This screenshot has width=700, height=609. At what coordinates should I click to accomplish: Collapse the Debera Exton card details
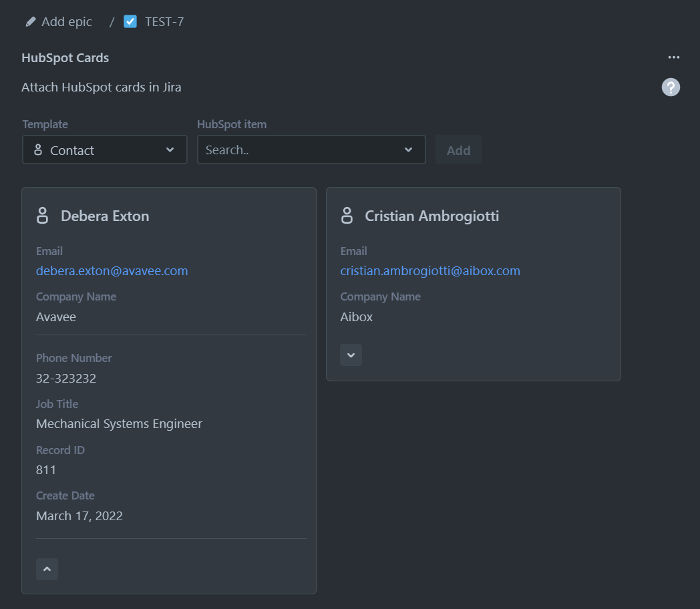point(47,570)
